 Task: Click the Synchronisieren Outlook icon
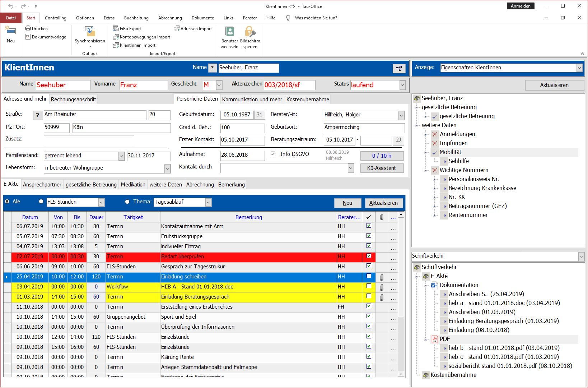[90, 32]
